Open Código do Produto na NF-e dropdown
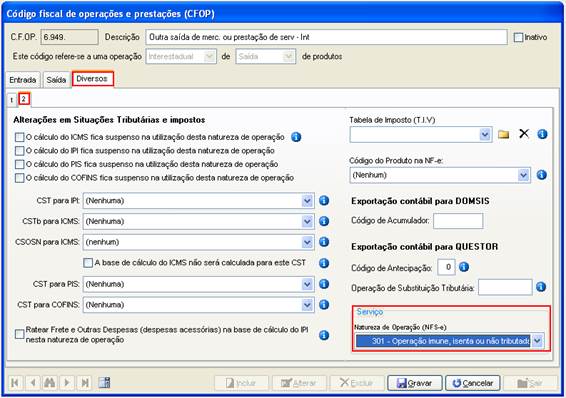Screen dimensions: 566x398 pyautogui.click(x=523, y=175)
